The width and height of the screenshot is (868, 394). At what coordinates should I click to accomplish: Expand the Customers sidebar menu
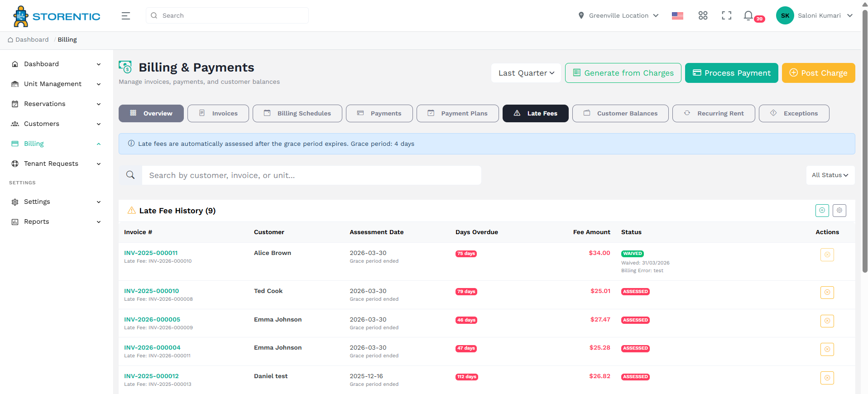point(56,124)
